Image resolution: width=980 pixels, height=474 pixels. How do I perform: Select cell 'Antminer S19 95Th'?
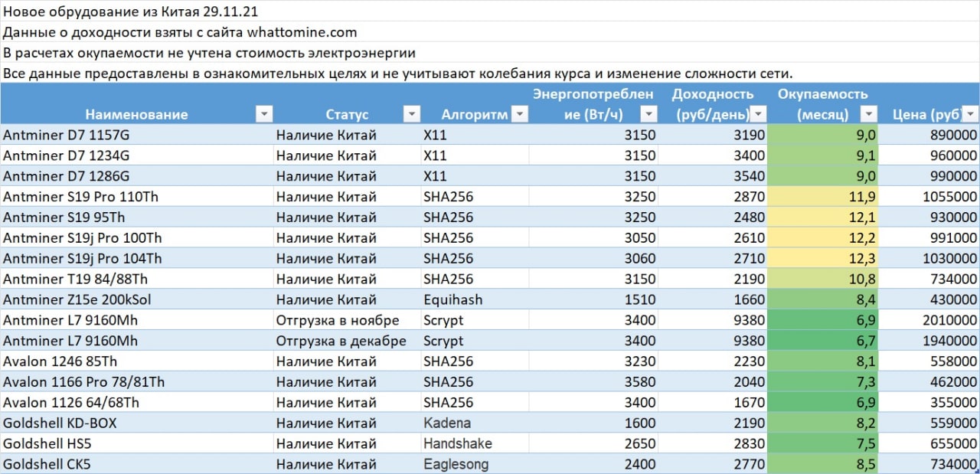pyautogui.click(x=137, y=217)
